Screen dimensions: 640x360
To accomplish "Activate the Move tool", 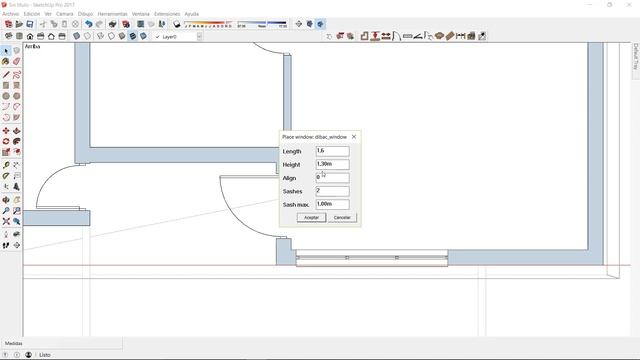I will click(6, 131).
